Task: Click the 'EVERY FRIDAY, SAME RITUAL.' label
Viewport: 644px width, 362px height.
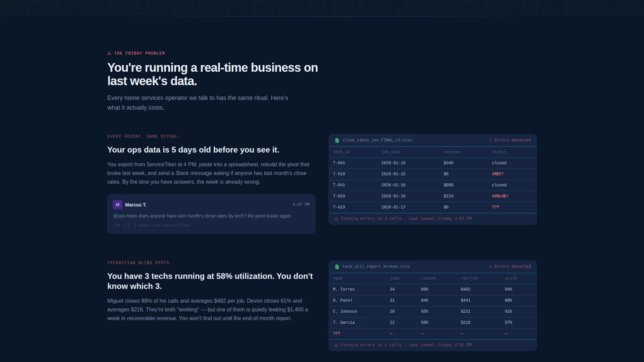Action: pyautogui.click(x=144, y=137)
